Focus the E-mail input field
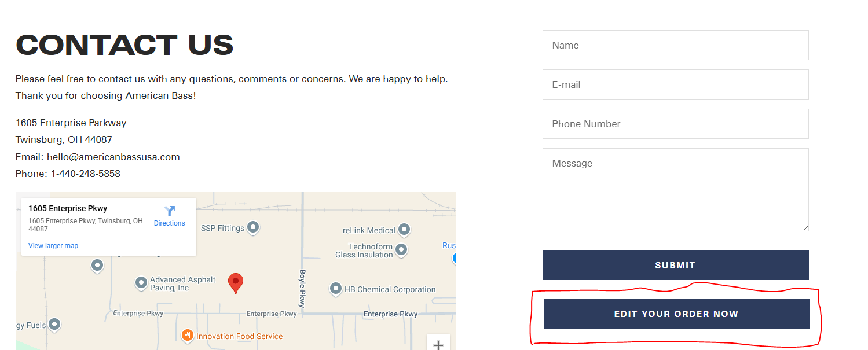 675,84
